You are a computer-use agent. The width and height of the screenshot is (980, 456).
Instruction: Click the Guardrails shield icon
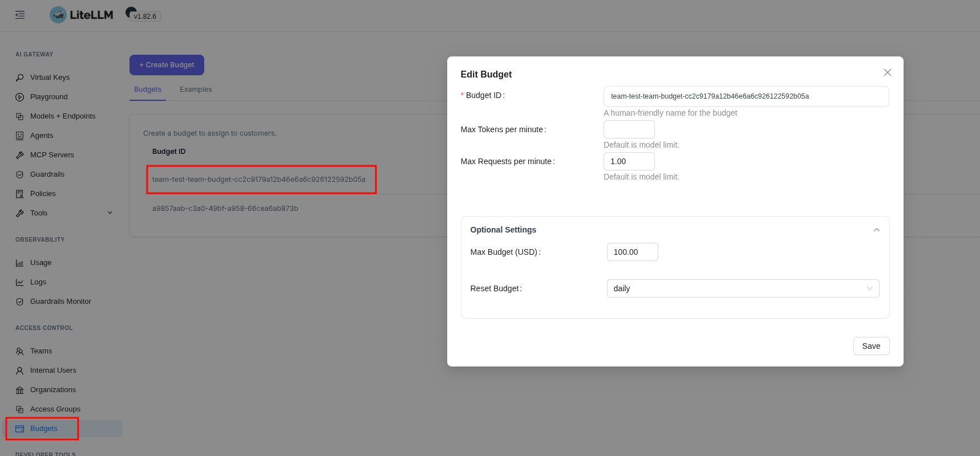(20, 174)
